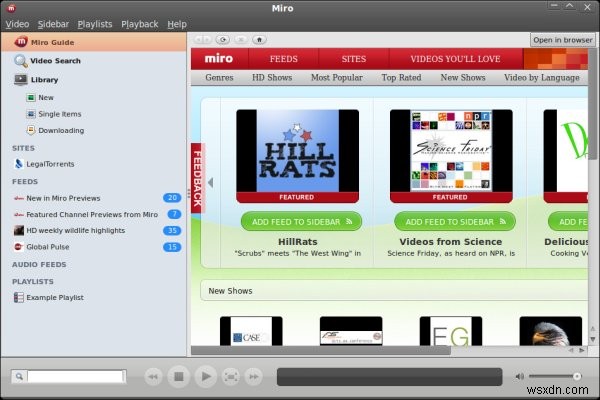The image size is (600, 400).
Task: Add HillRats feed to sidebar
Action: 302,222
